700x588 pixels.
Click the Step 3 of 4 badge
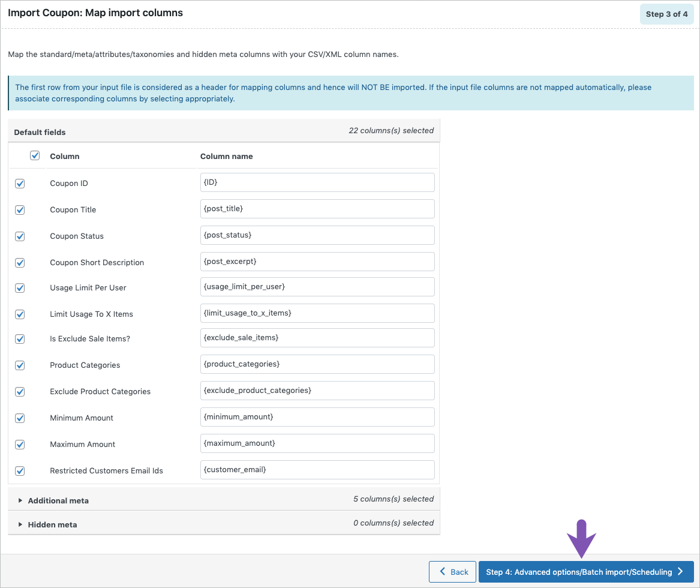pos(666,13)
